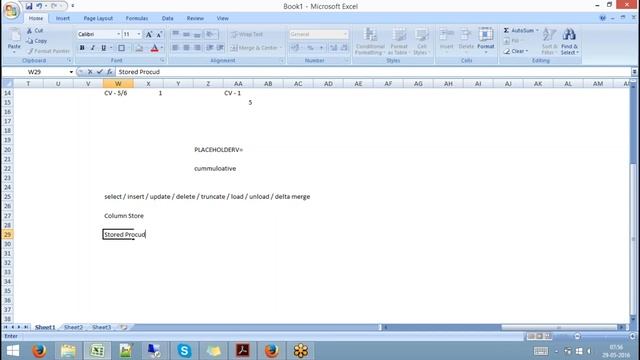Open File Explorer from taskbar
The width and height of the screenshot is (640, 360).
68,351
